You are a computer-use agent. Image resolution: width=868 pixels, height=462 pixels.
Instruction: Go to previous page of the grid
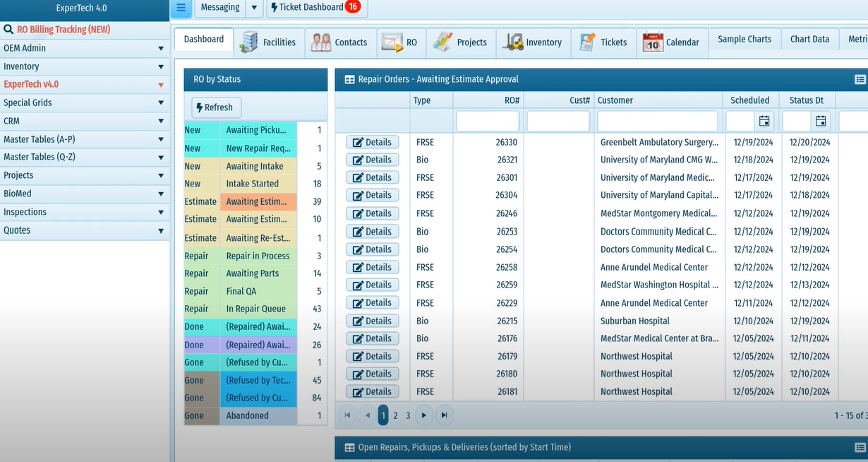367,415
